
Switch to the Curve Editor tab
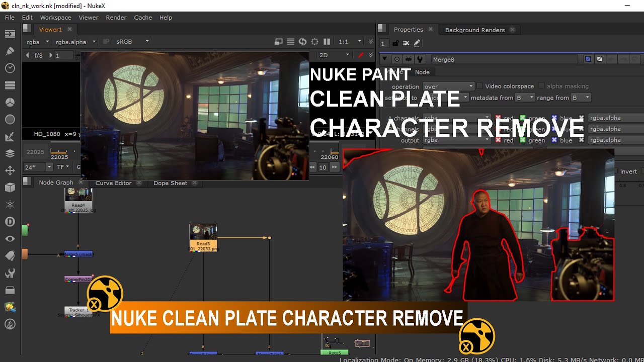pos(113,183)
